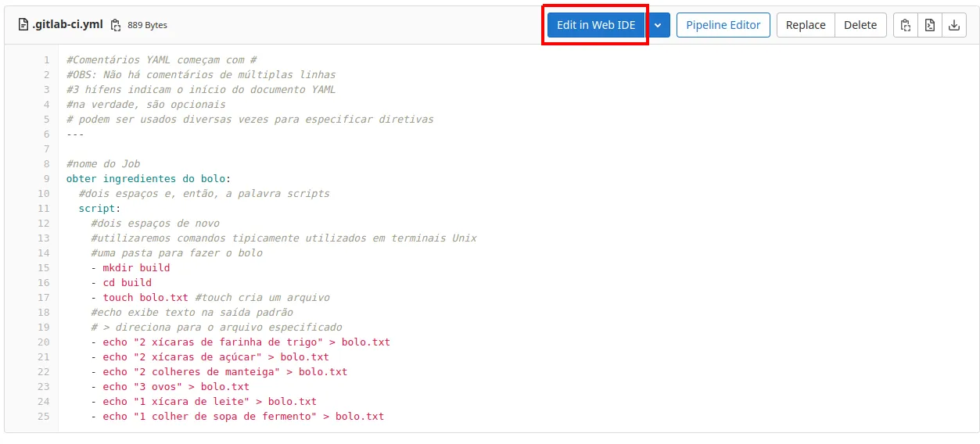Click the '- touch bolo.txt' command
This screenshot has height=444, width=980.
(x=140, y=298)
